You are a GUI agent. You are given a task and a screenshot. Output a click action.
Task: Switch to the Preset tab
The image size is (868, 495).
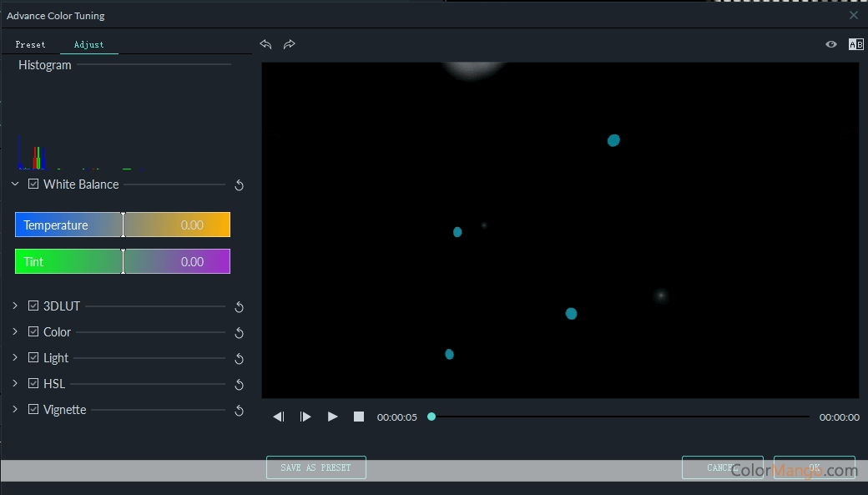tap(30, 44)
